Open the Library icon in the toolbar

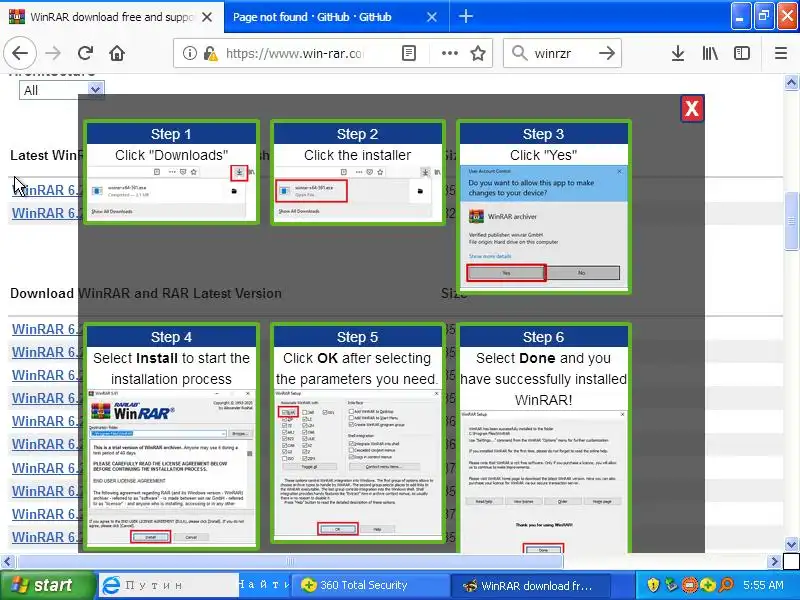tap(710, 53)
